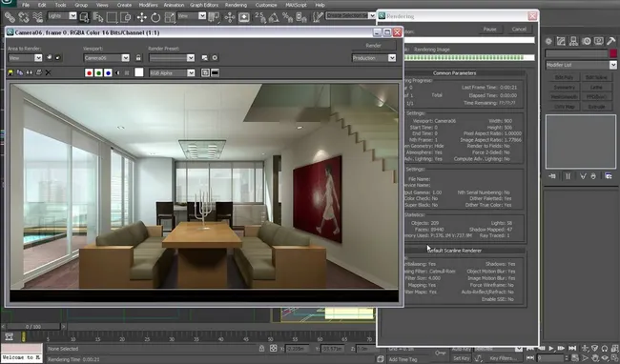
Task: Click the Unlink Selection tool
Action: tap(24, 17)
